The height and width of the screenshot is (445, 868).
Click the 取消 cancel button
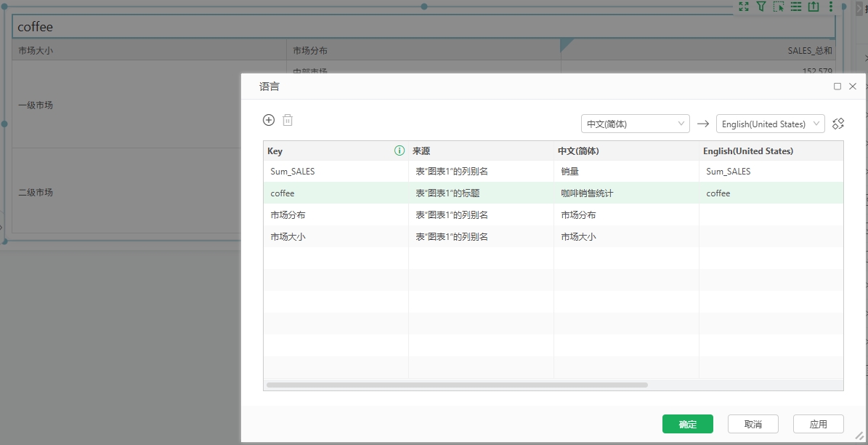coord(753,424)
